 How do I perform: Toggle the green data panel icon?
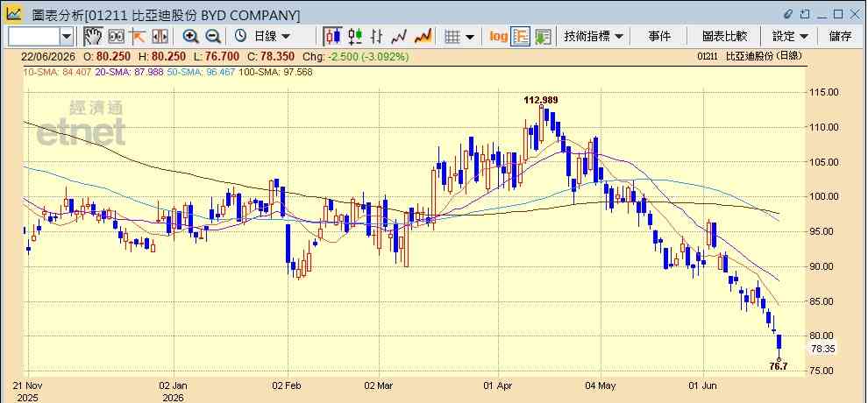pyautogui.click(x=543, y=37)
